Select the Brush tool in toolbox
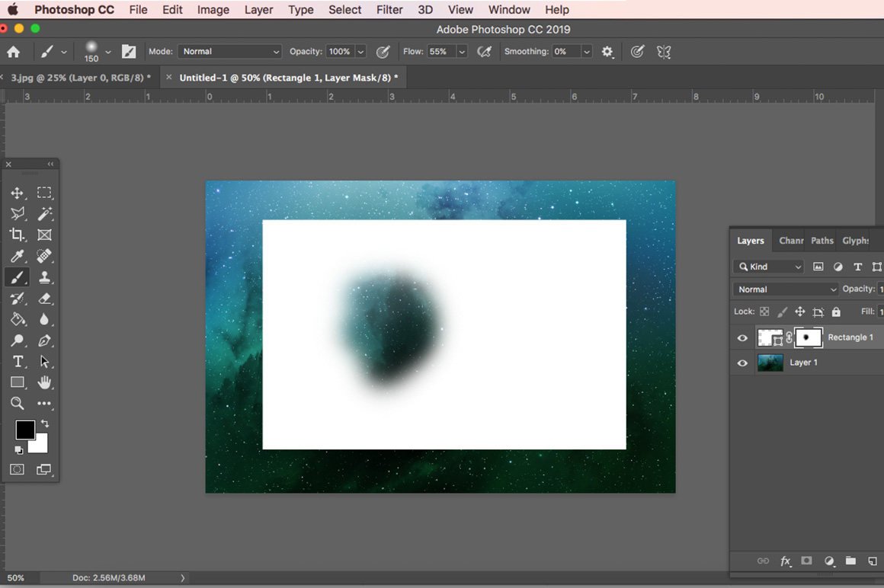Image resolution: width=884 pixels, height=588 pixels. tap(17, 277)
